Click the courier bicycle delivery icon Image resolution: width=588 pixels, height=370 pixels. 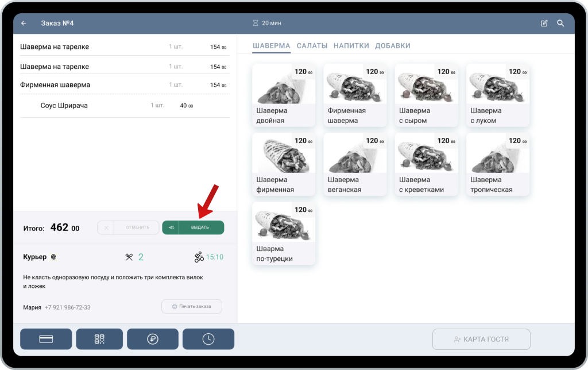tap(199, 257)
